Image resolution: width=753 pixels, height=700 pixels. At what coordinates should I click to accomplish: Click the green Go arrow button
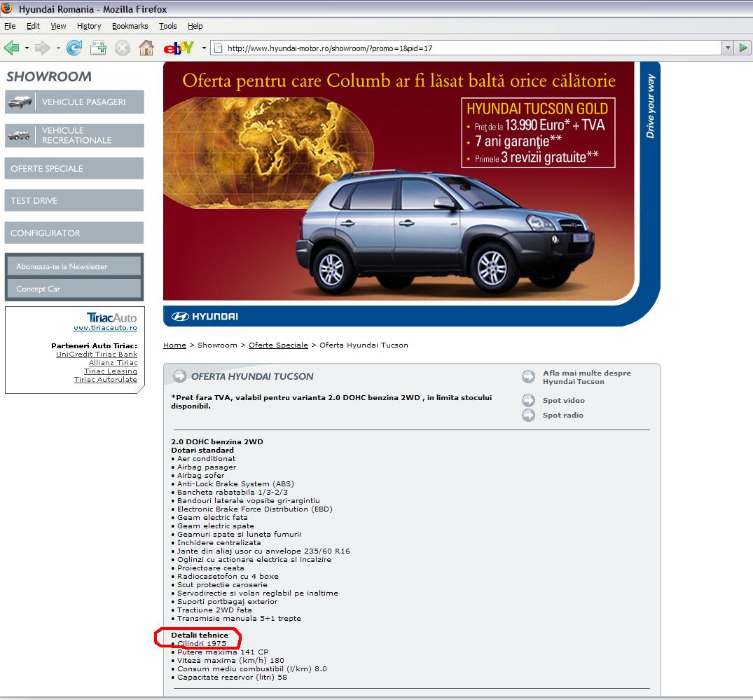pos(744,48)
